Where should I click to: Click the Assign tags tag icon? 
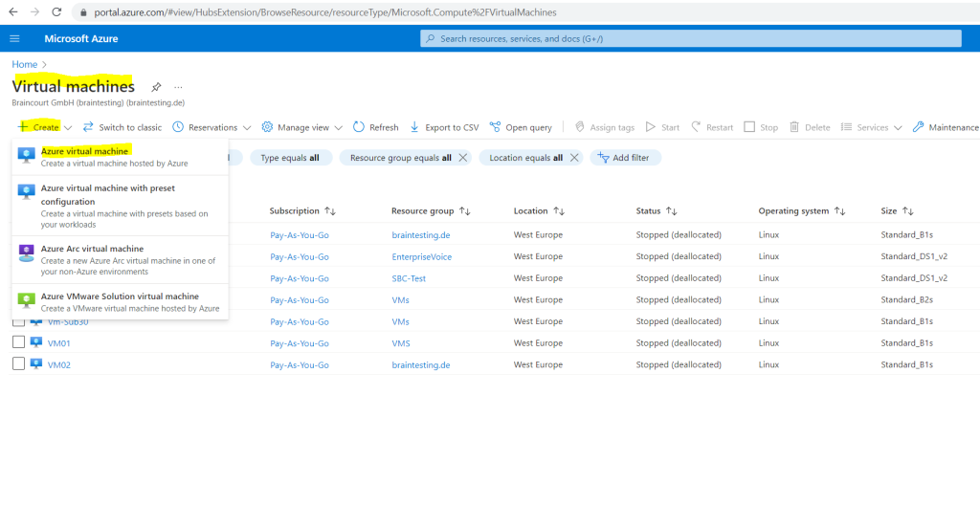[x=579, y=127]
